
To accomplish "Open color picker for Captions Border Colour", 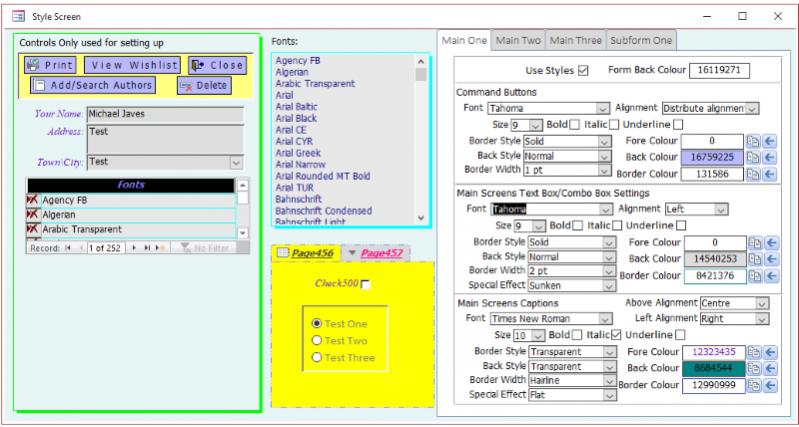I will click(755, 385).
